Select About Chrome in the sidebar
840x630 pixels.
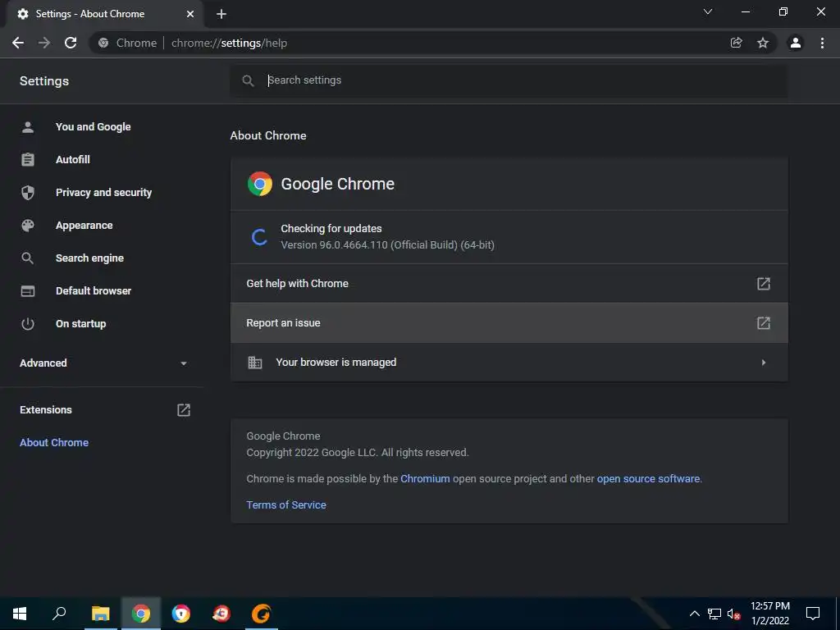(54, 442)
